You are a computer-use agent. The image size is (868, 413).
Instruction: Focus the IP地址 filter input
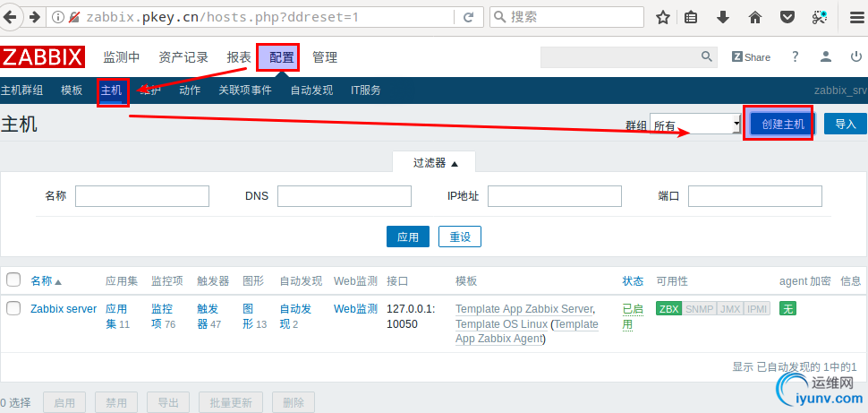555,196
